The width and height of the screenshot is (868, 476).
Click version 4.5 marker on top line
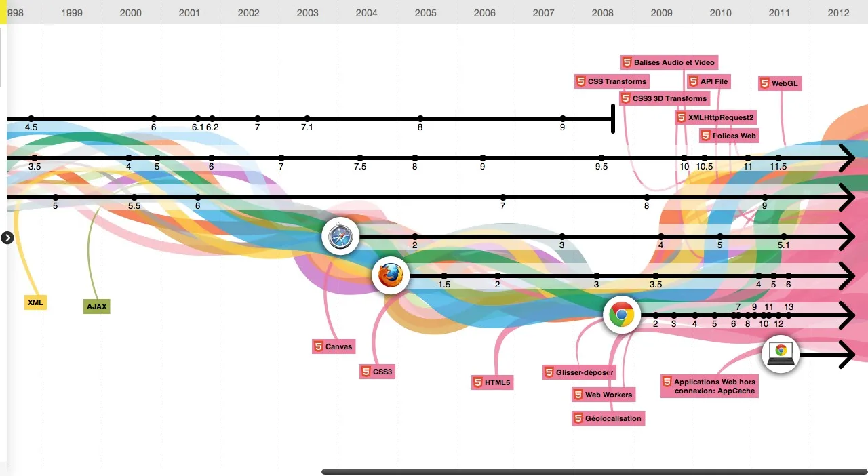[x=31, y=119]
